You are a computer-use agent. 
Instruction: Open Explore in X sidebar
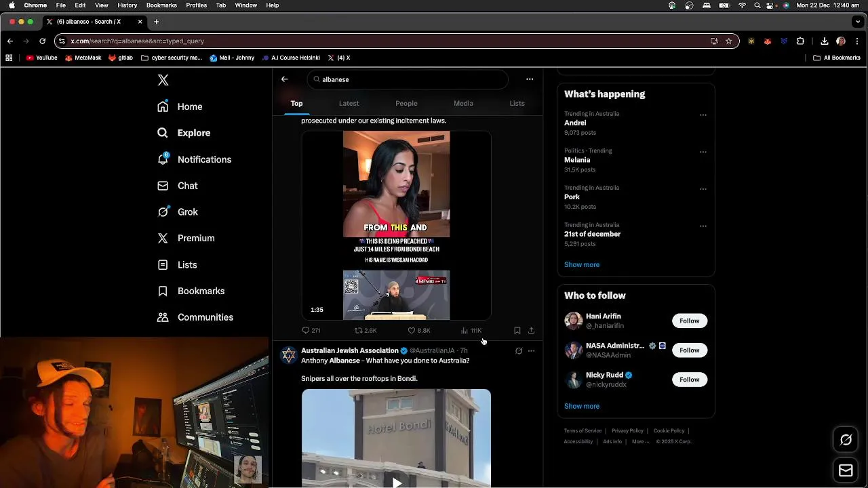184,133
